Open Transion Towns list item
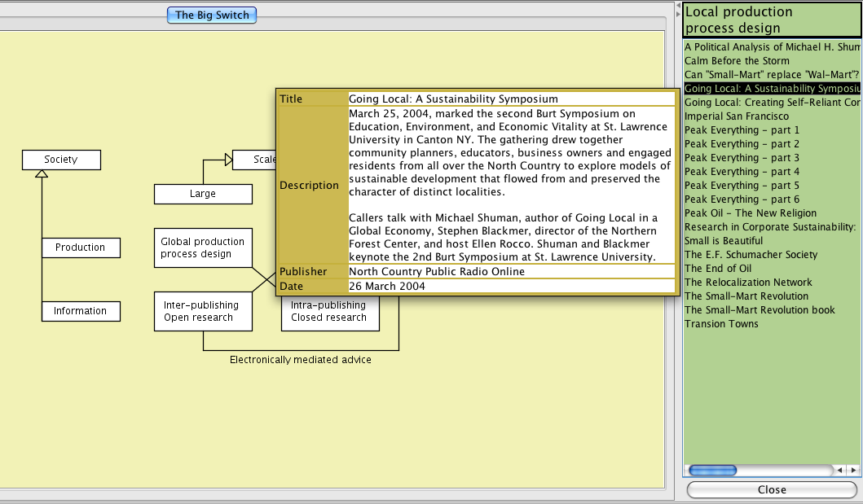The width and height of the screenshot is (863, 504). tap(721, 324)
